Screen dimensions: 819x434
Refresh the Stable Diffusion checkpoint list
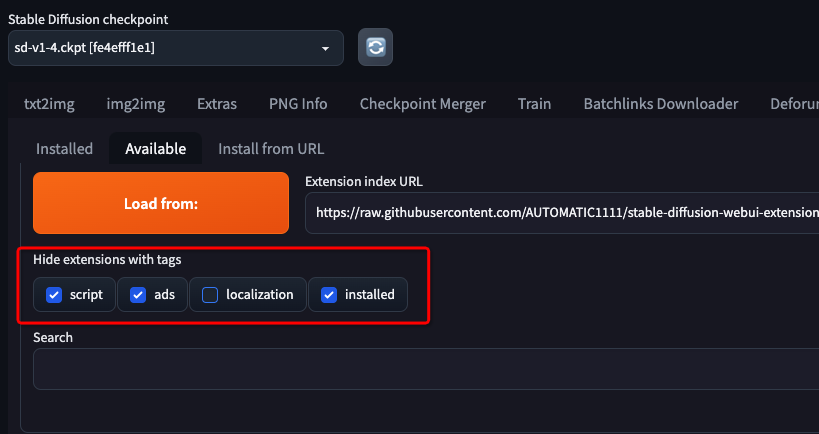point(375,48)
